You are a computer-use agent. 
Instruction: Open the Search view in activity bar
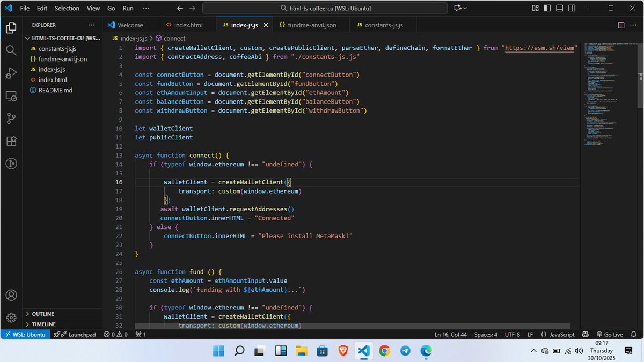11,50
